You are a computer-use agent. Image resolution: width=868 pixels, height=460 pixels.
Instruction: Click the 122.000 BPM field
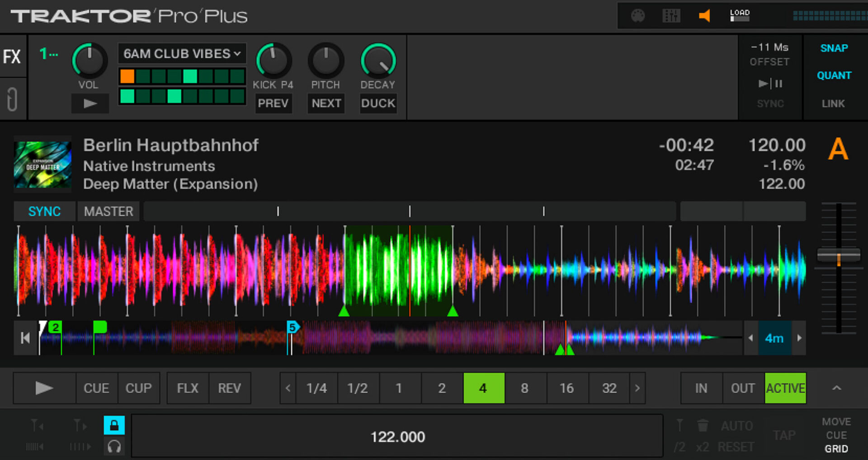point(397,437)
